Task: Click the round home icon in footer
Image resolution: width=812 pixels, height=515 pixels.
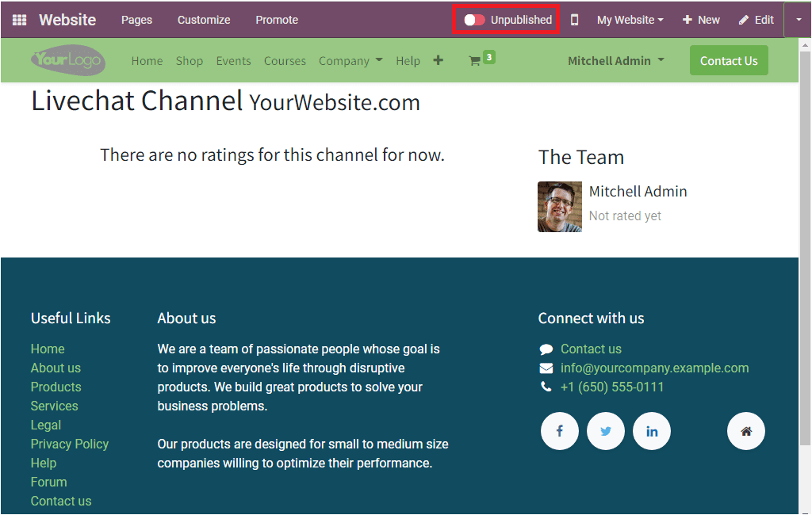Action: (746, 431)
